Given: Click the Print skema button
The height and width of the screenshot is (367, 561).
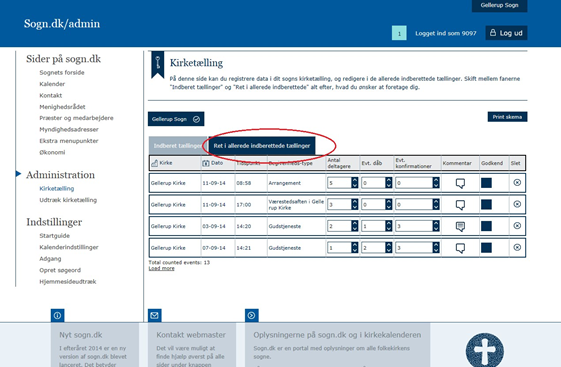Looking at the screenshot, I should tap(507, 117).
